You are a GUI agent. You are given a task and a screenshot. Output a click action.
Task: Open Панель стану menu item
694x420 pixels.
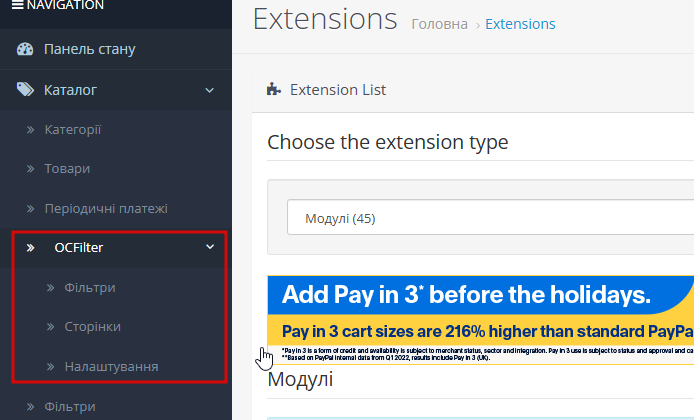89,49
